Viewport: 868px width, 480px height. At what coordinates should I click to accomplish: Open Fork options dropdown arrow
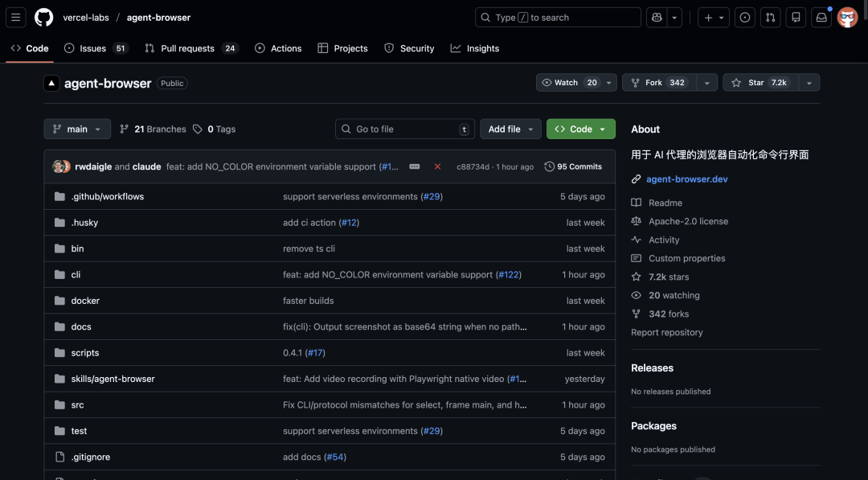click(x=707, y=83)
